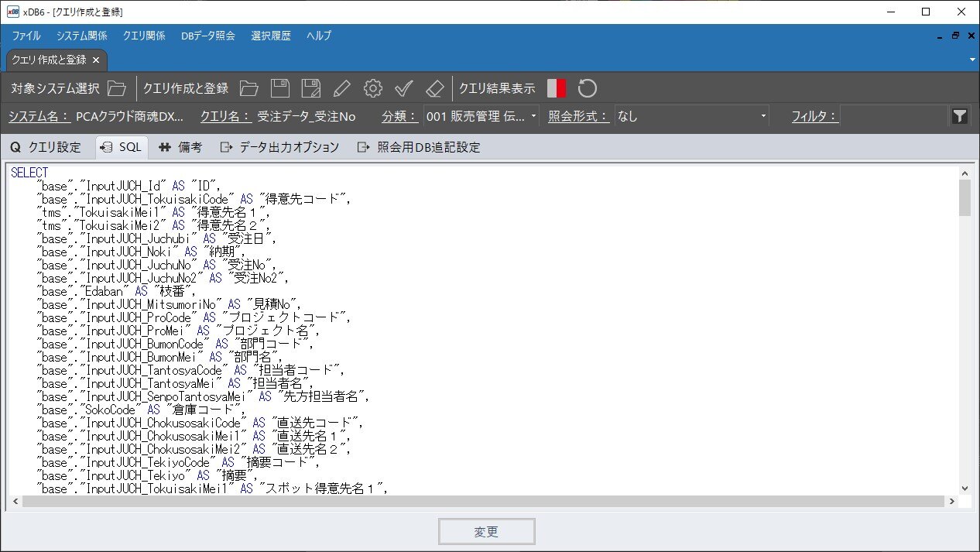The image size is (980, 552).
Task: Click the line with InputJUCH_BumonMei
Action: tap(161, 357)
